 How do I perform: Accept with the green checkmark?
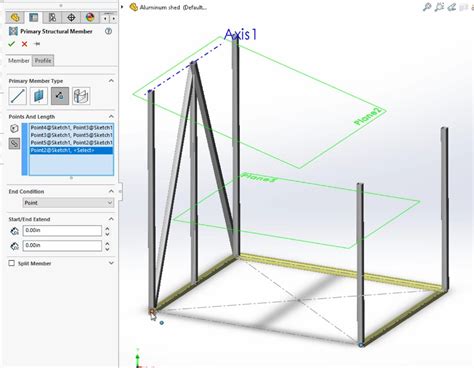click(12, 44)
